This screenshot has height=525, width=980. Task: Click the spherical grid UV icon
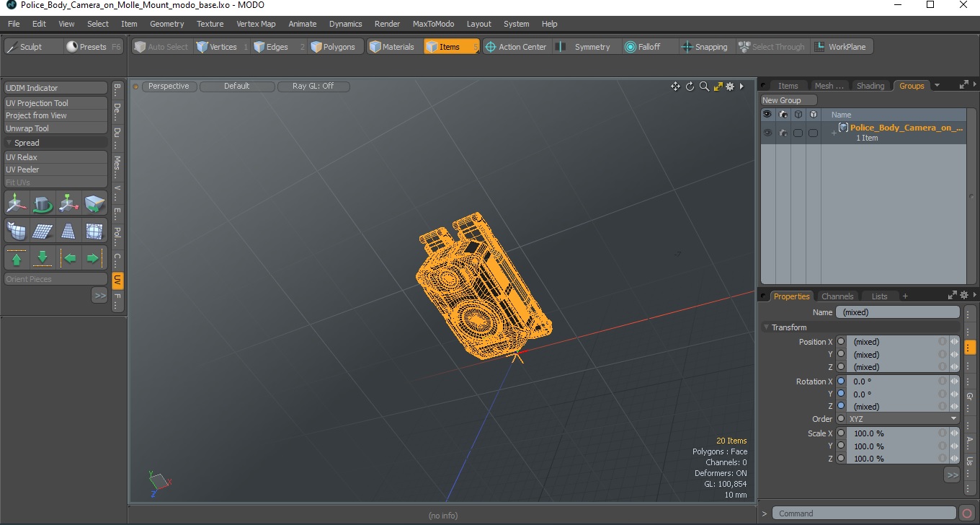click(x=94, y=231)
